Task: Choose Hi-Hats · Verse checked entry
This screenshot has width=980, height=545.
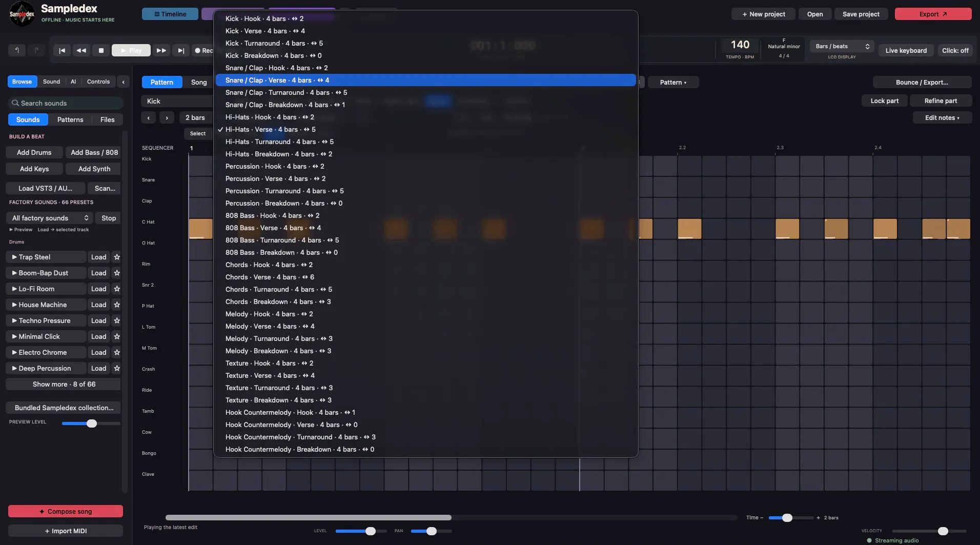Action: click(x=425, y=129)
